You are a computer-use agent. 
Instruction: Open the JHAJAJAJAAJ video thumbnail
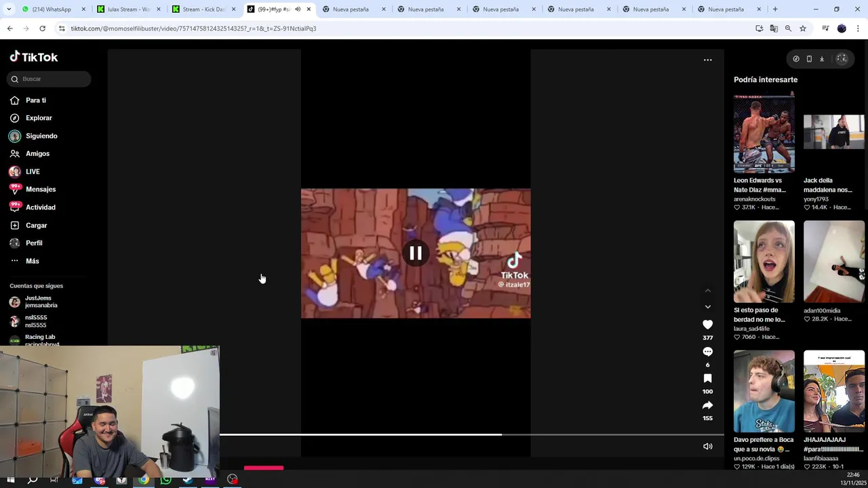[834, 391]
